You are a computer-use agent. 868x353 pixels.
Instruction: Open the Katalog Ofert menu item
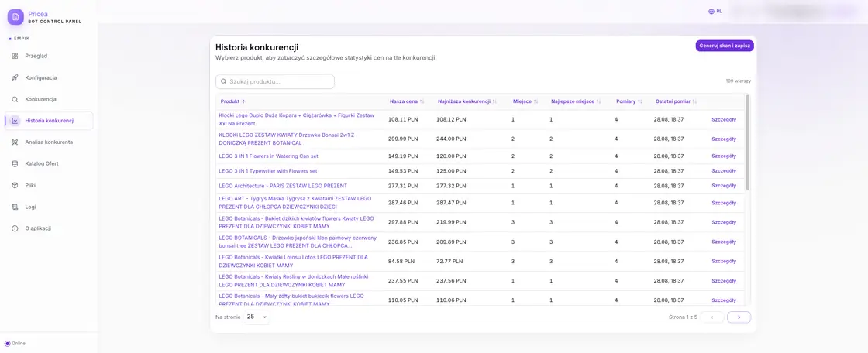coord(49,164)
